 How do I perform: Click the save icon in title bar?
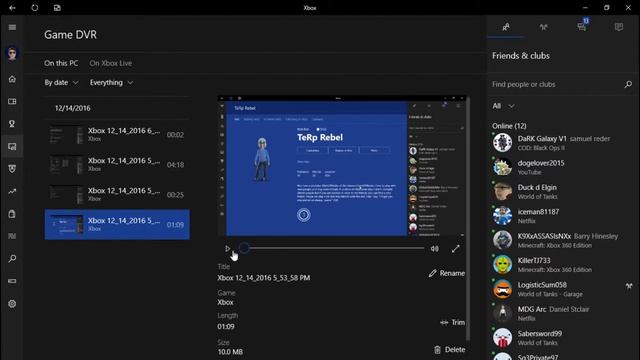coord(57,8)
